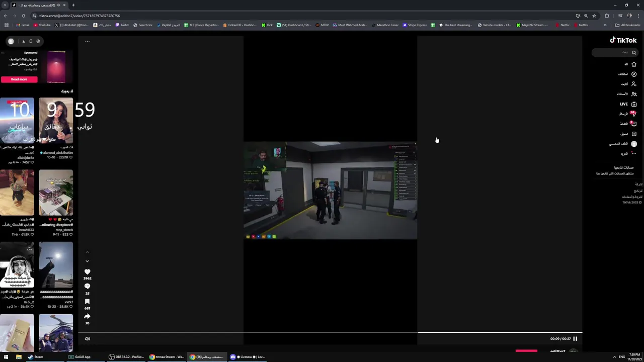
Task: Open File Explorer from taskbar
Action: (19, 357)
